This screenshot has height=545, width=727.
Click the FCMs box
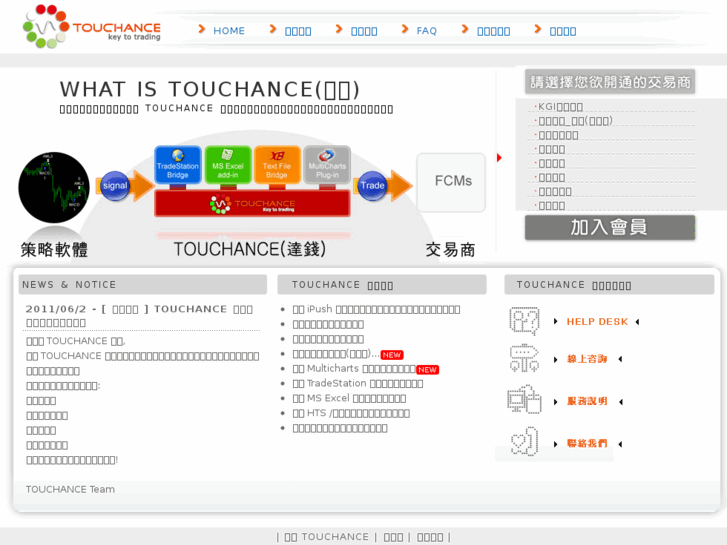451,182
